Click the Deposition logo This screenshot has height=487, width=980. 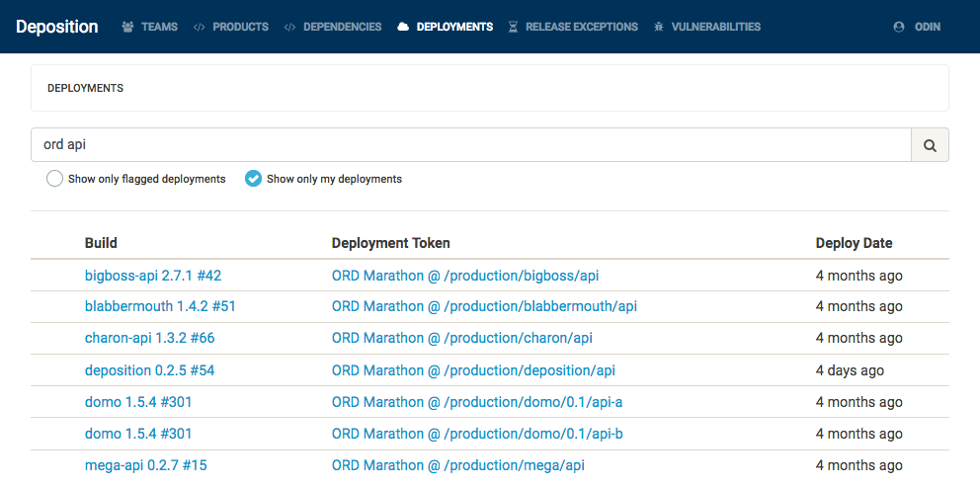57,27
